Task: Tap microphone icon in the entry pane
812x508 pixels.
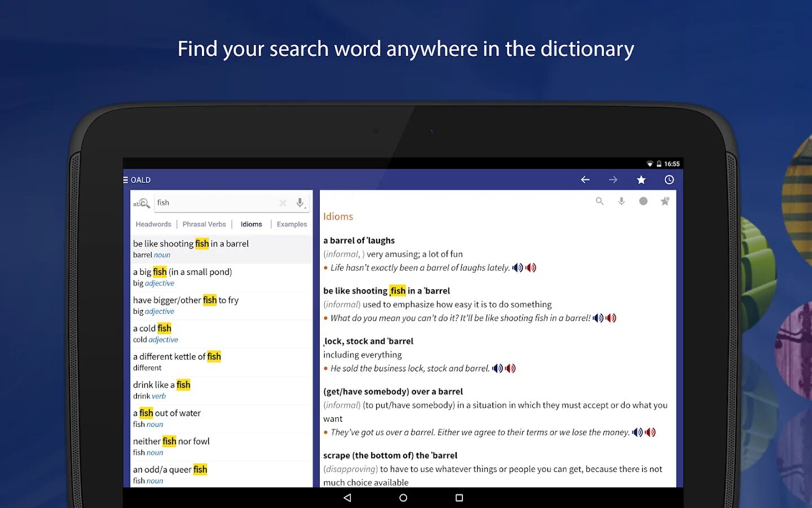Action: pyautogui.click(x=621, y=201)
